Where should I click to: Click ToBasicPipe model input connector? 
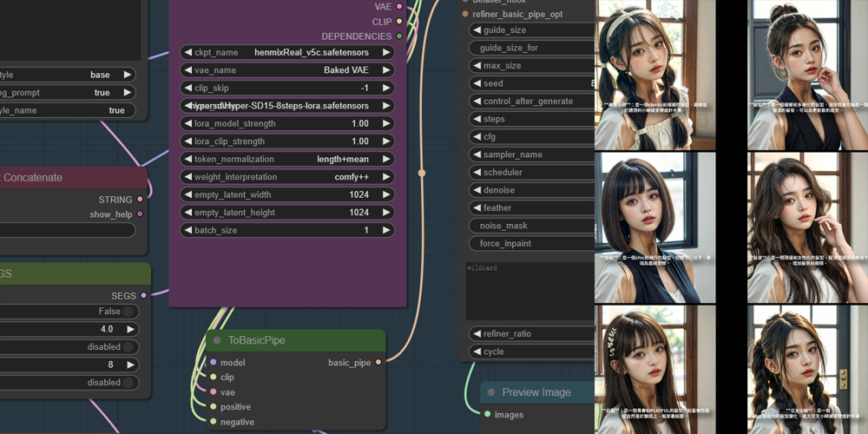click(x=214, y=363)
